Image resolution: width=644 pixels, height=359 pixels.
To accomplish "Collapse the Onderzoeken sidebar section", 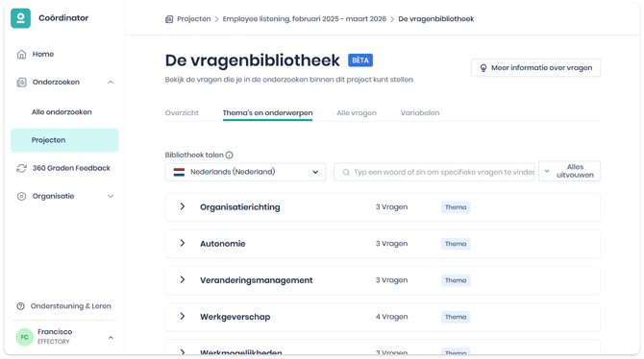I will (x=111, y=83).
